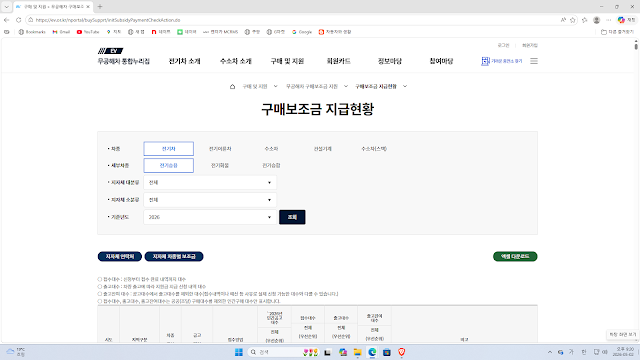Click the 로그인 link at top right
The height and width of the screenshot is (360, 640).
pos(503,45)
